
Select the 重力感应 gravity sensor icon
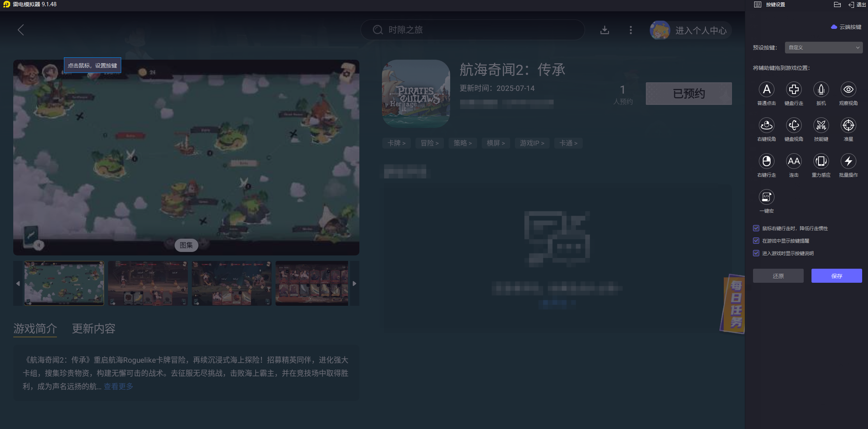pyautogui.click(x=821, y=161)
